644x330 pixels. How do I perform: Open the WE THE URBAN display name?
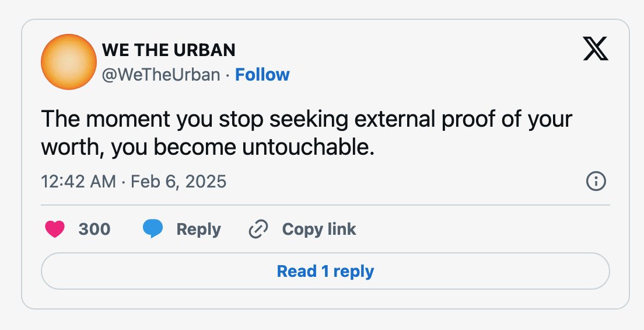(169, 50)
